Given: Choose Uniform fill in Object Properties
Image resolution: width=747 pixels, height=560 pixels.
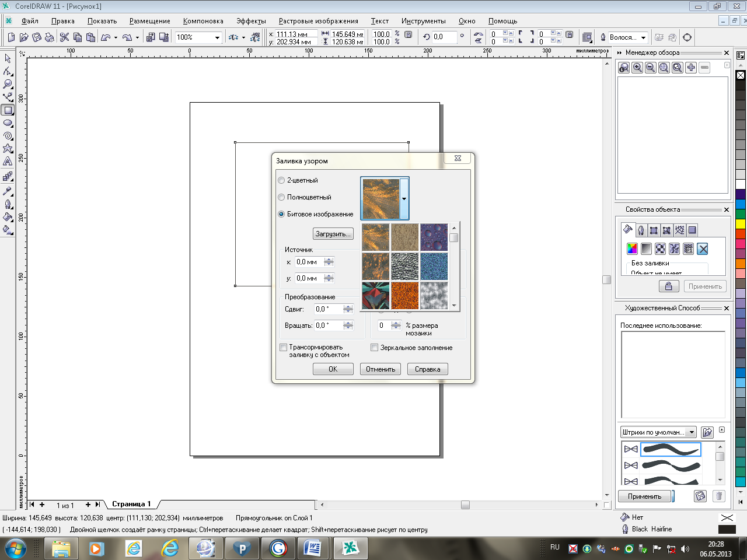Looking at the screenshot, I should click(632, 249).
